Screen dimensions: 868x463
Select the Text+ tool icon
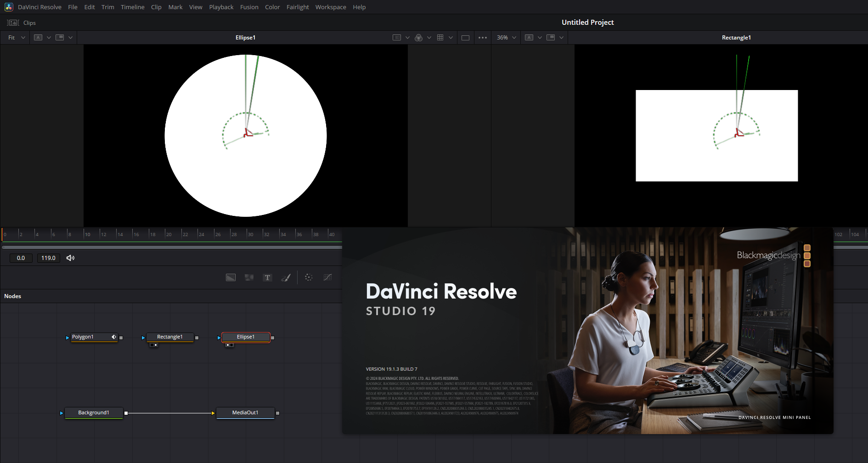coord(267,277)
